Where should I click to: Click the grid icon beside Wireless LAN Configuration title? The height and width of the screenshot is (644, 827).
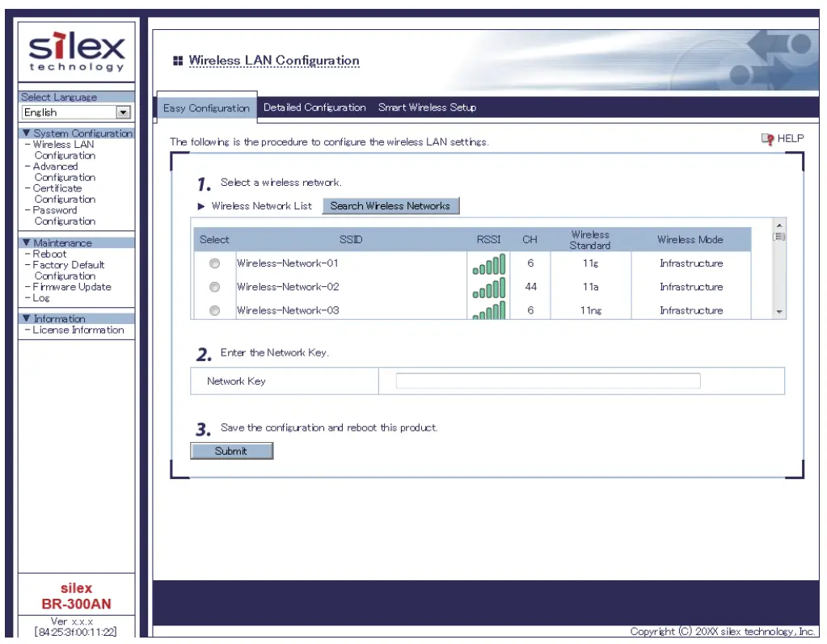[x=178, y=61]
